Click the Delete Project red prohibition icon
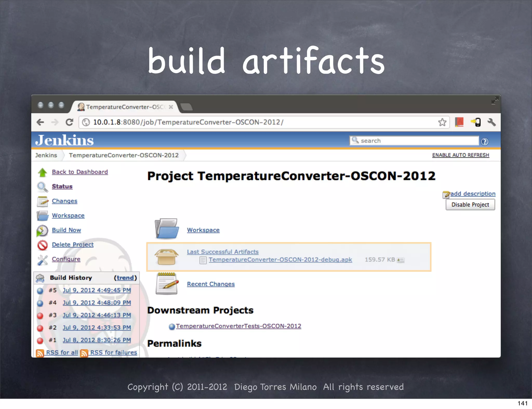 (42, 245)
